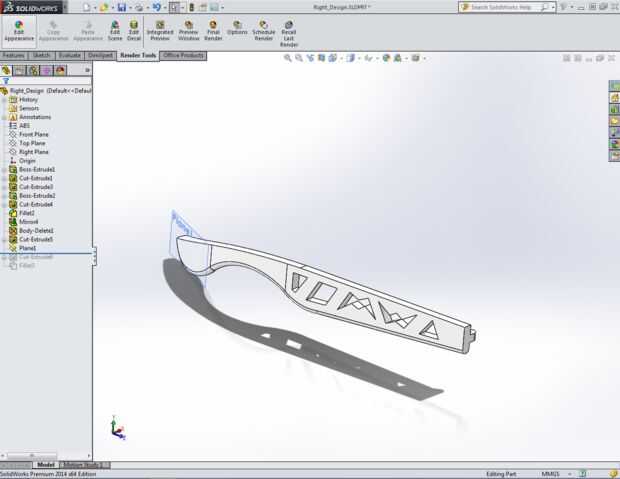This screenshot has width=620, height=479.
Task: Open Edit Decal tool
Action: coord(134,31)
